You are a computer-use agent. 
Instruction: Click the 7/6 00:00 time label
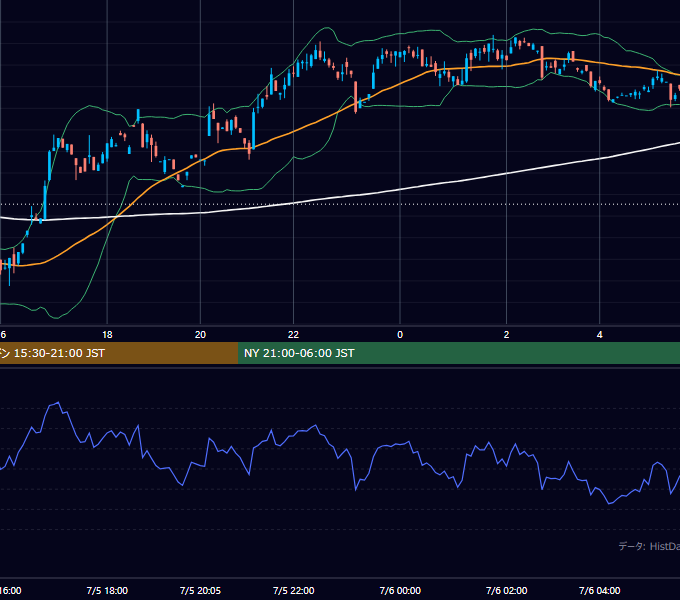click(x=400, y=590)
